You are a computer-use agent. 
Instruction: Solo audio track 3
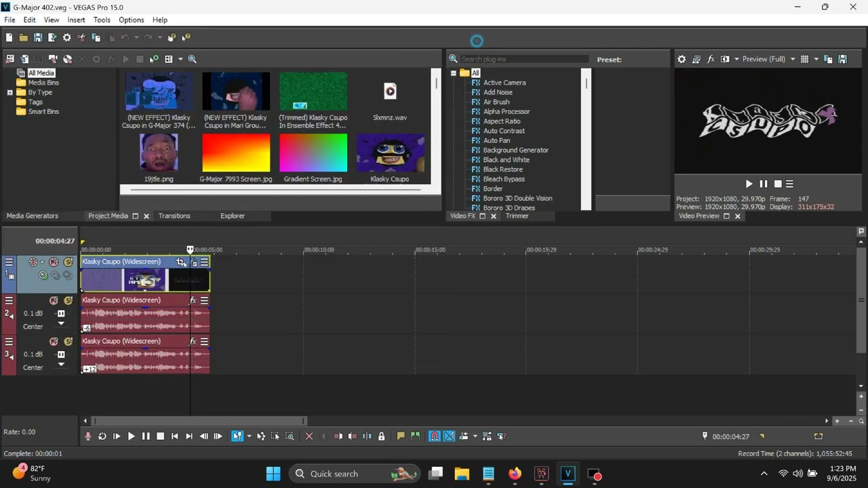[68, 342]
